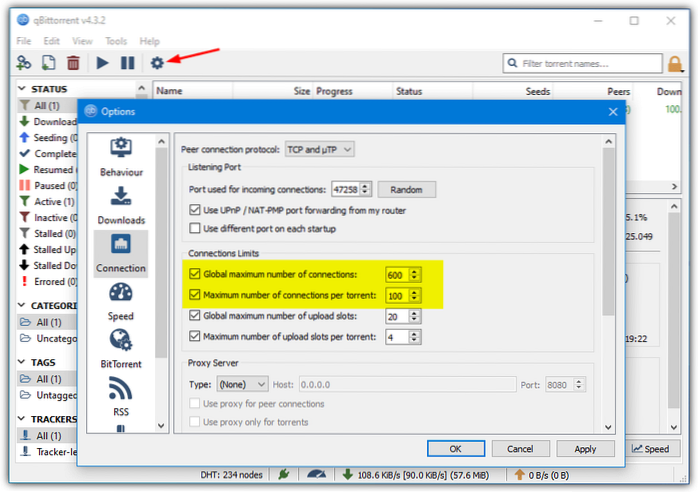This screenshot has height=492, width=698.
Task: Uncheck Global maximum number of connections
Action: [x=195, y=274]
